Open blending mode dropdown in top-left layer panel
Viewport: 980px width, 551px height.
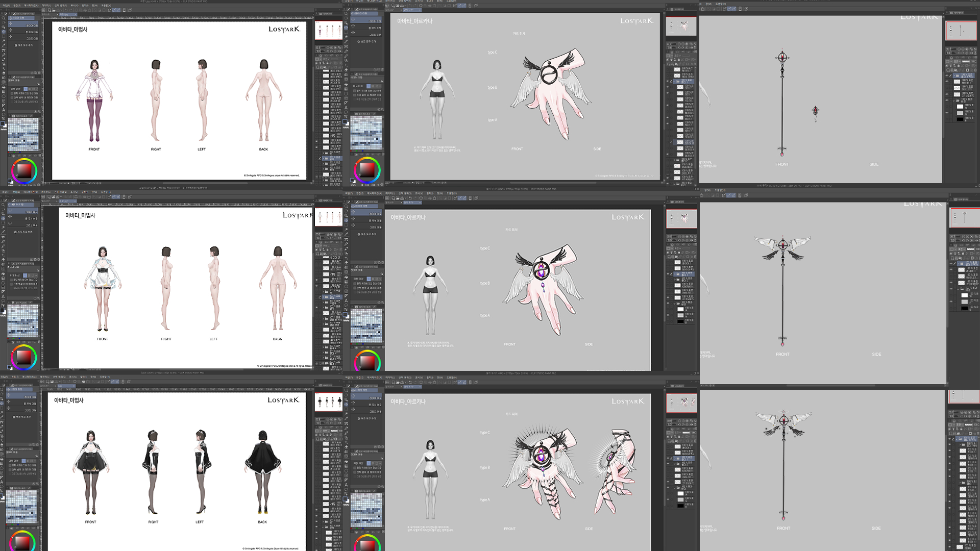coord(327,59)
